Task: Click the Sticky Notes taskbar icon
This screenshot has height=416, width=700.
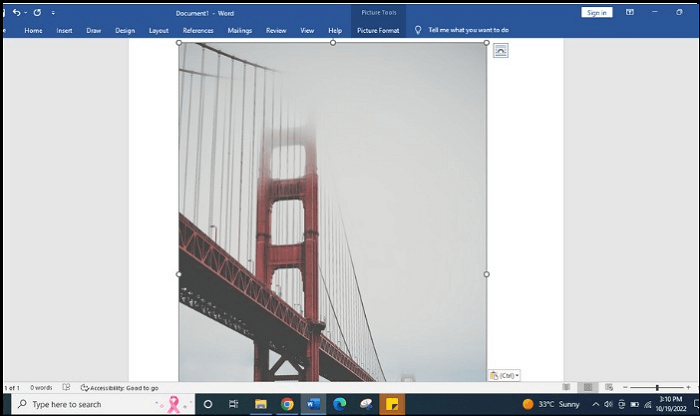Action: (392, 404)
